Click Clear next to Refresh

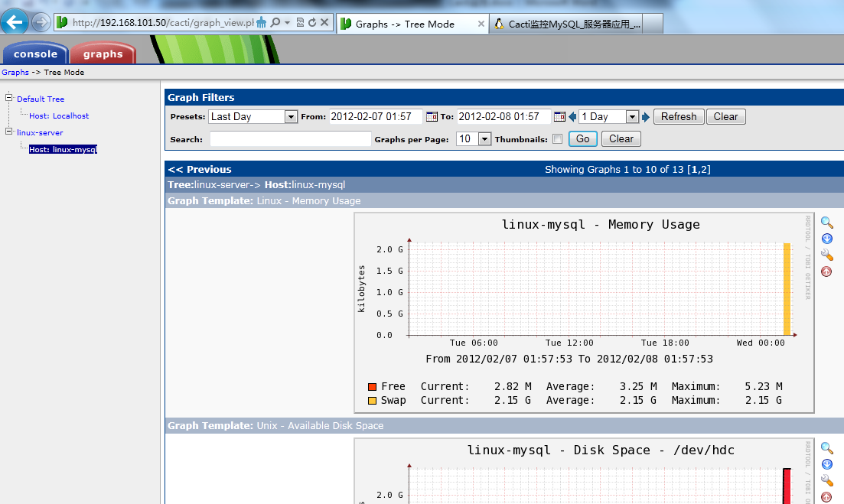[725, 117]
